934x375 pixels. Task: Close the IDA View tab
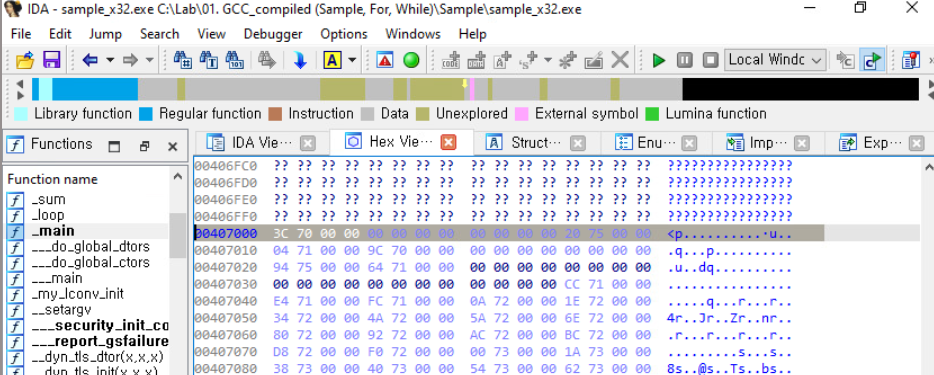click(x=307, y=143)
